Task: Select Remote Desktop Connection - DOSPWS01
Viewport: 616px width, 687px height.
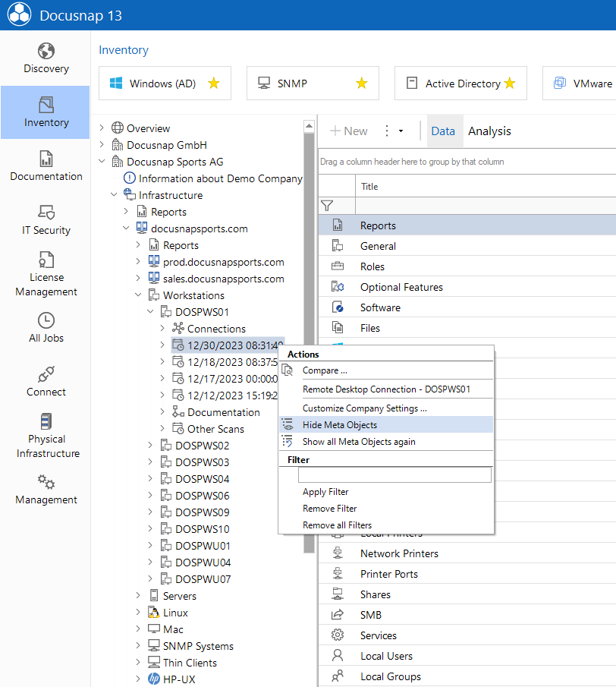Action: [x=386, y=389]
